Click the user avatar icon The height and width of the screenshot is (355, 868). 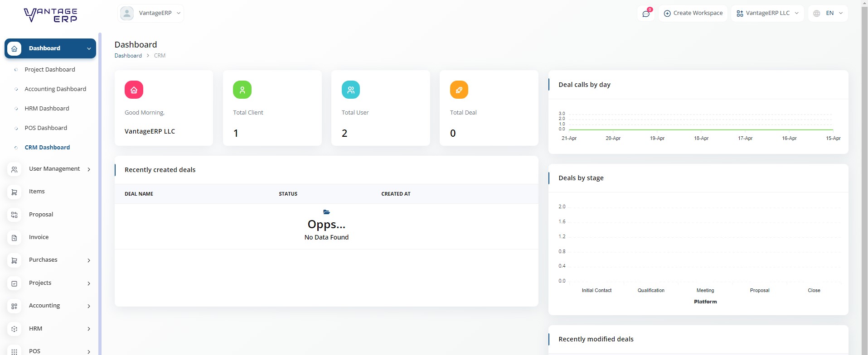tap(127, 13)
